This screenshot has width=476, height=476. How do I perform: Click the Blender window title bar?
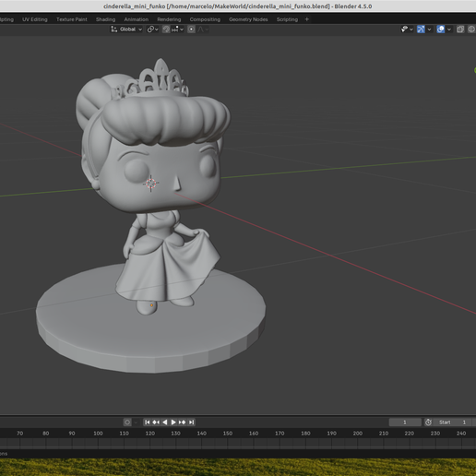238,6
